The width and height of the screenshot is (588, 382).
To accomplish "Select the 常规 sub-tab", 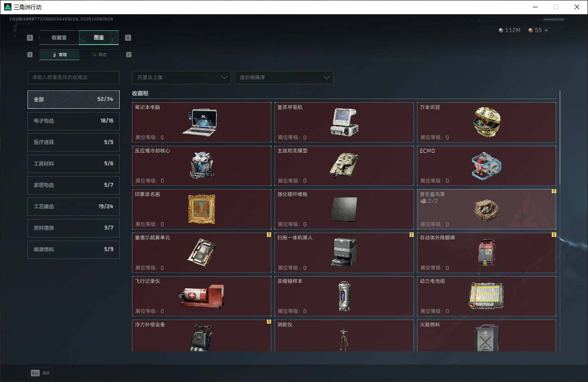I will (x=59, y=55).
